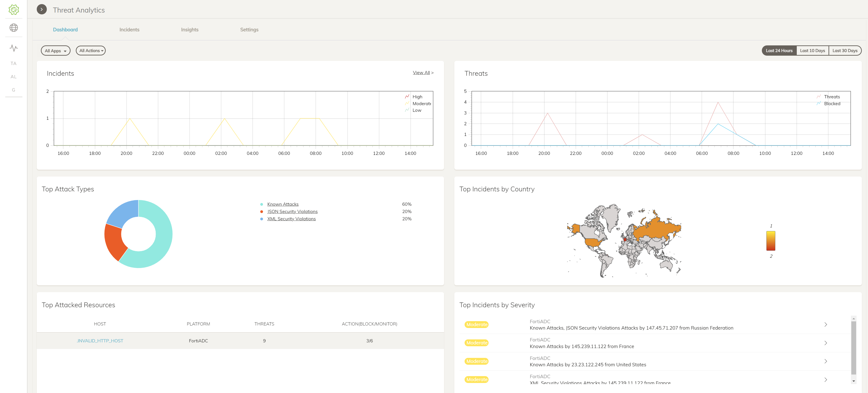Click the severity list scrollbar thumb
The width and height of the screenshot is (868, 393).
click(854, 348)
